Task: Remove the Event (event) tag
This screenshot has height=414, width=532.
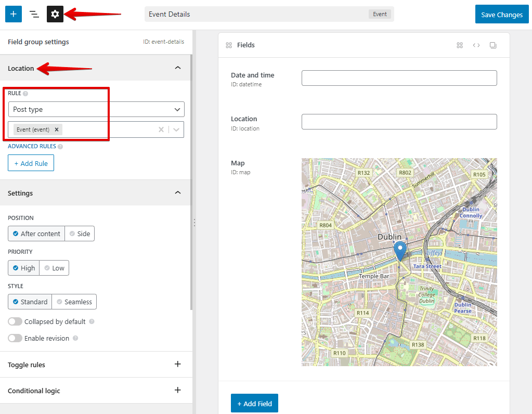Action: coord(57,130)
